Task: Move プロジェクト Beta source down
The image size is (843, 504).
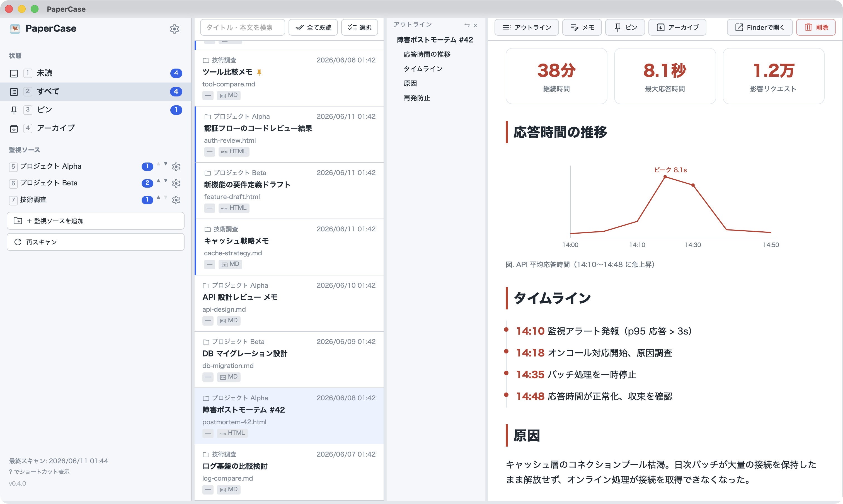Action: [x=166, y=180]
